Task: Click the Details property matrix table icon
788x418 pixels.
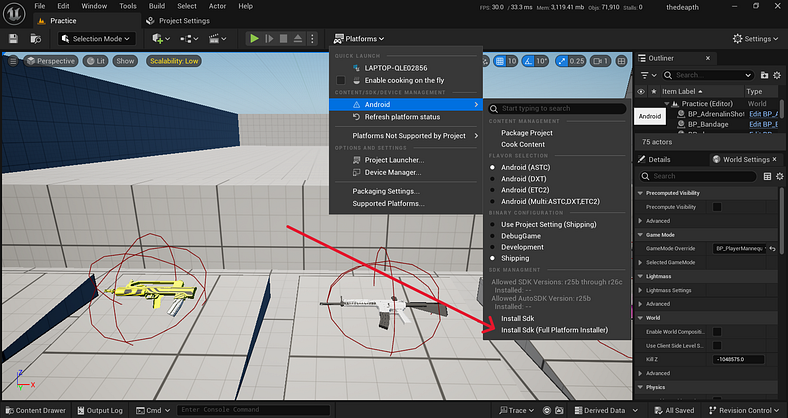Action: [x=767, y=176]
